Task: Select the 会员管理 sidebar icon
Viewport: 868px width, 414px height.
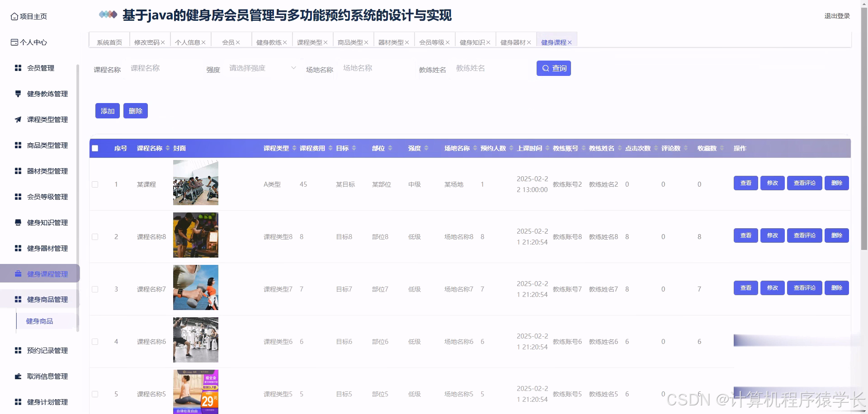Action: pyautogui.click(x=18, y=68)
